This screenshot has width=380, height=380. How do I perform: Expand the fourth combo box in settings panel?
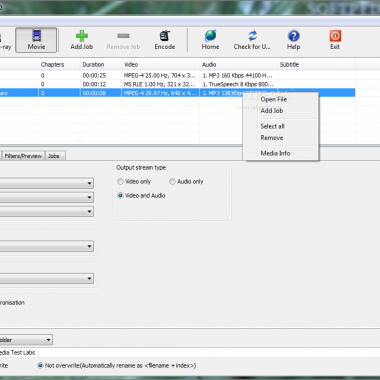tap(89, 246)
